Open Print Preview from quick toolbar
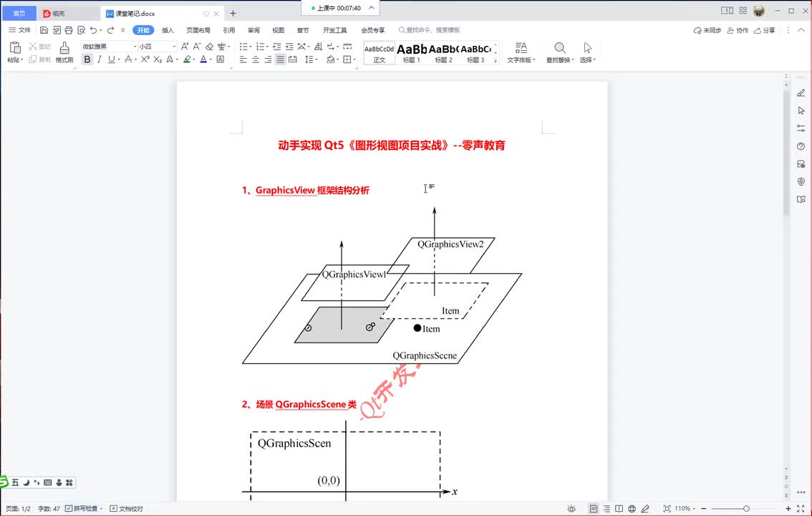812x516 pixels. tap(81, 30)
